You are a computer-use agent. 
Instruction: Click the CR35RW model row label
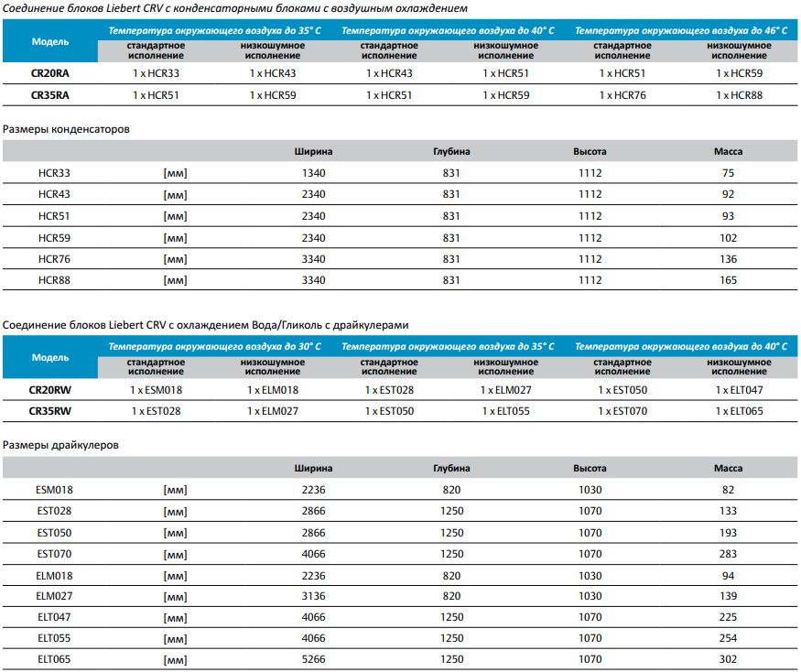tap(50, 411)
